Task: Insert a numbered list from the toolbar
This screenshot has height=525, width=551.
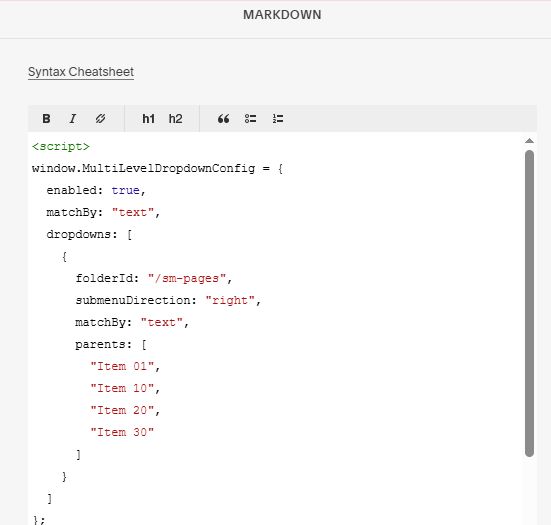Action: point(278,119)
